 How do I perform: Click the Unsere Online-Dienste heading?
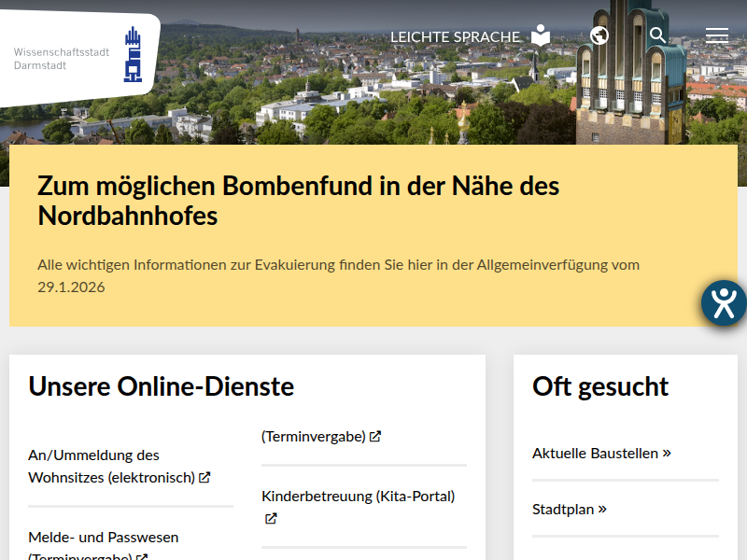click(x=161, y=386)
